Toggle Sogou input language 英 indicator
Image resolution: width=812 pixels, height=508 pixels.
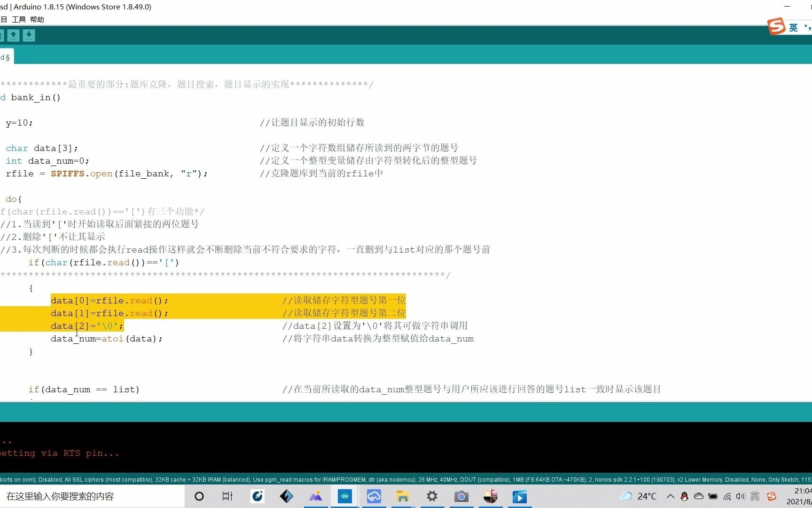point(794,28)
